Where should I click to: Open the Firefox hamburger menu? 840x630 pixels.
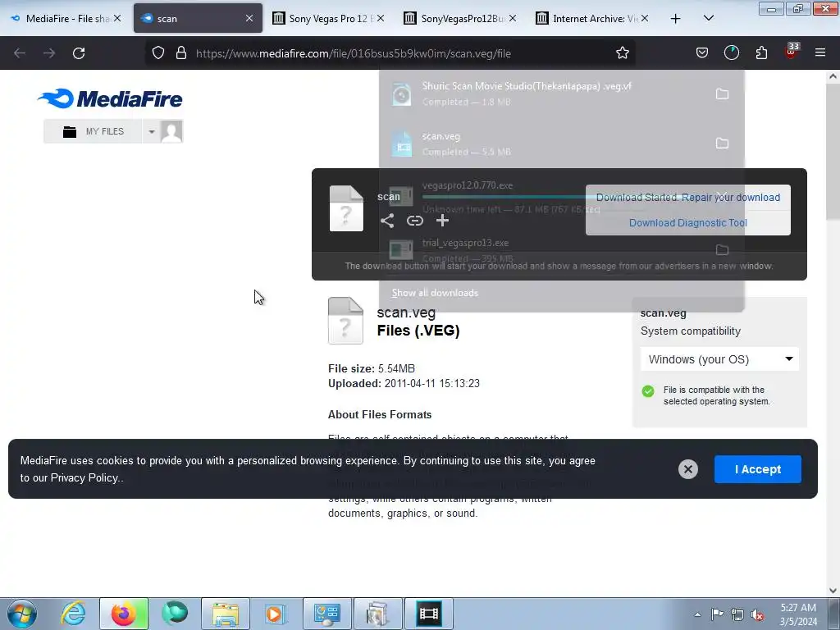[x=820, y=52]
